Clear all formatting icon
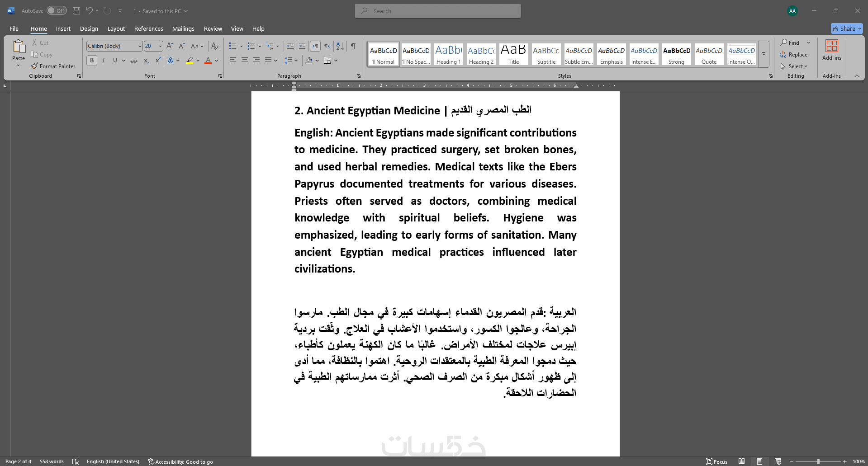The width and height of the screenshot is (868, 466). point(215,46)
